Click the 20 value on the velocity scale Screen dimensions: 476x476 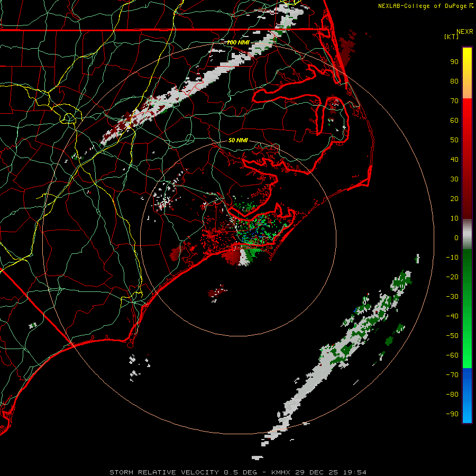454,199
